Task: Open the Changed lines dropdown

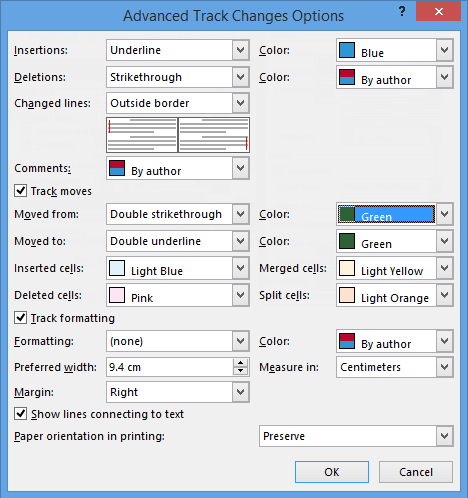Action: [x=178, y=103]
